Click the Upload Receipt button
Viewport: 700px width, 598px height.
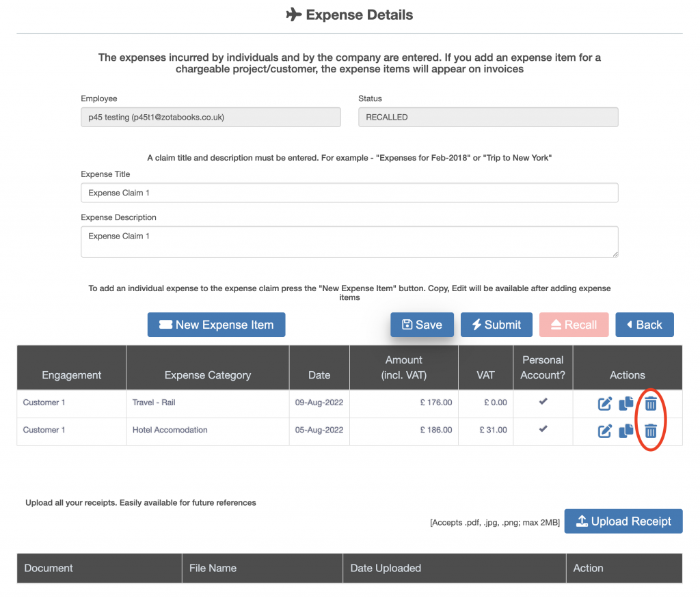(x=623, y=521)
